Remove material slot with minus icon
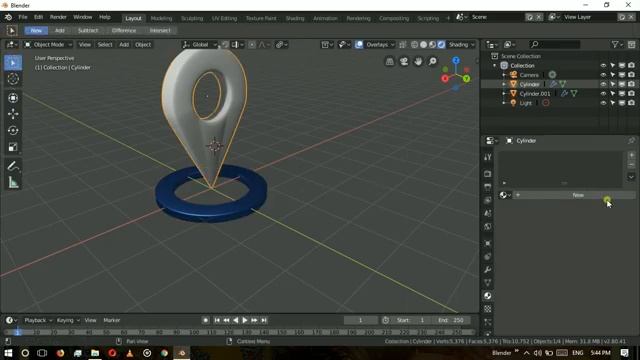 pos(631,164)
